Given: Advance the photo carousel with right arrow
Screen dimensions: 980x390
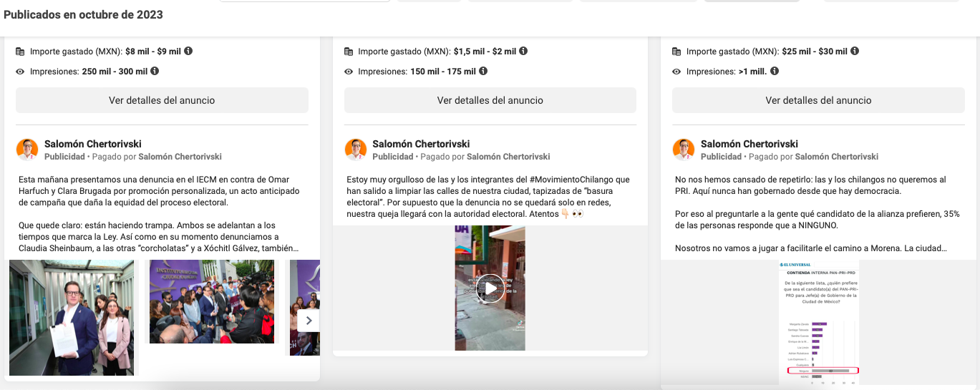Looking at the screenshot, I should pyautogui.click(x=309, y=321).
